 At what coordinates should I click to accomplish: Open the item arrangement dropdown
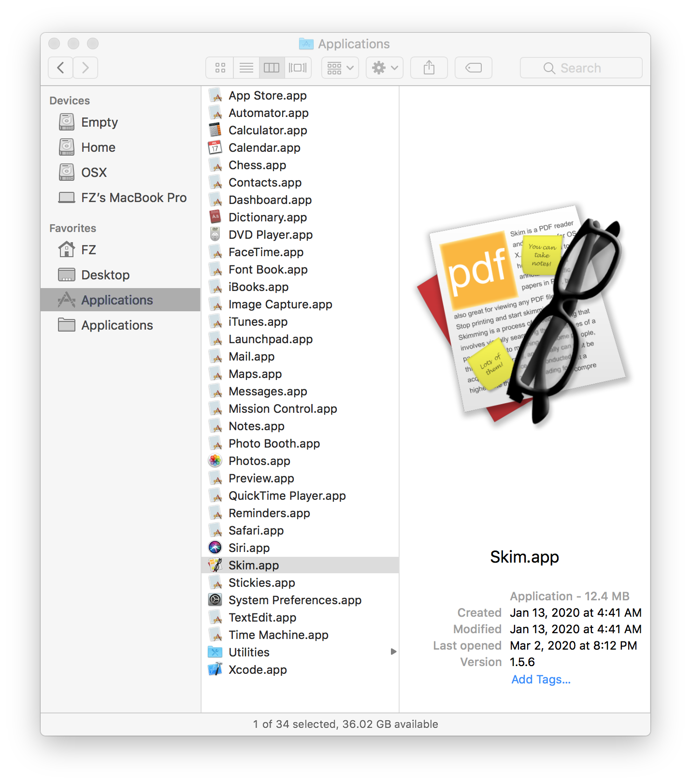coord(340,68)
